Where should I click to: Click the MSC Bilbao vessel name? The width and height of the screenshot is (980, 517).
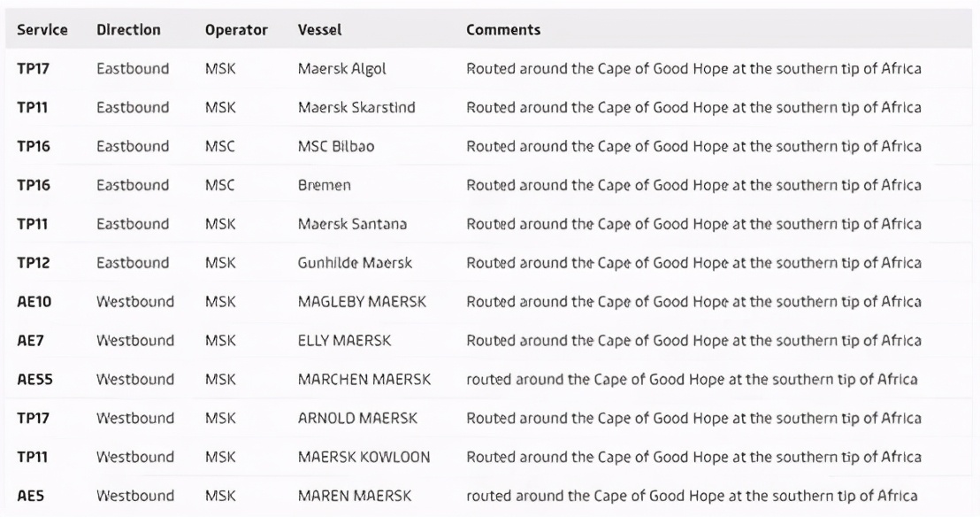336,147
